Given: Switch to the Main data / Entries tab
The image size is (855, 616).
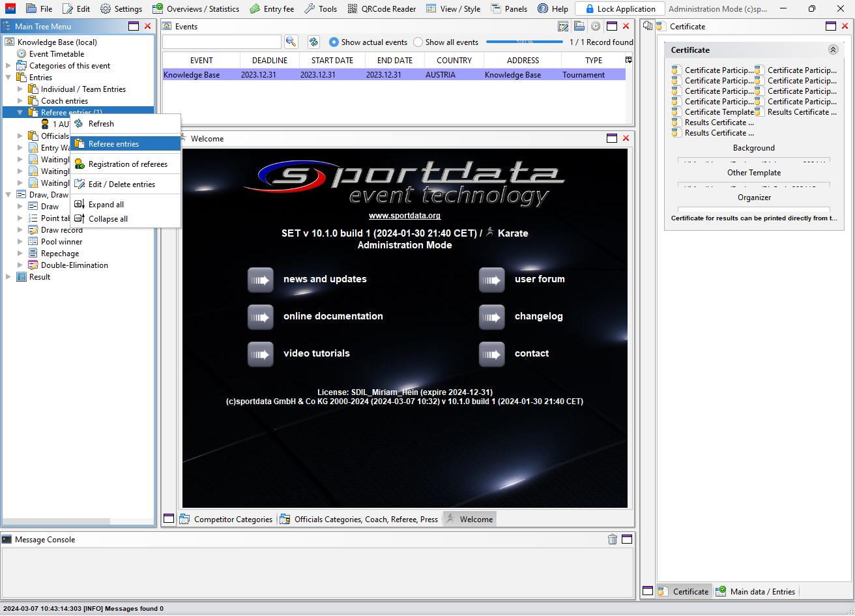Looking at the screenshot, I should point(756,592).
